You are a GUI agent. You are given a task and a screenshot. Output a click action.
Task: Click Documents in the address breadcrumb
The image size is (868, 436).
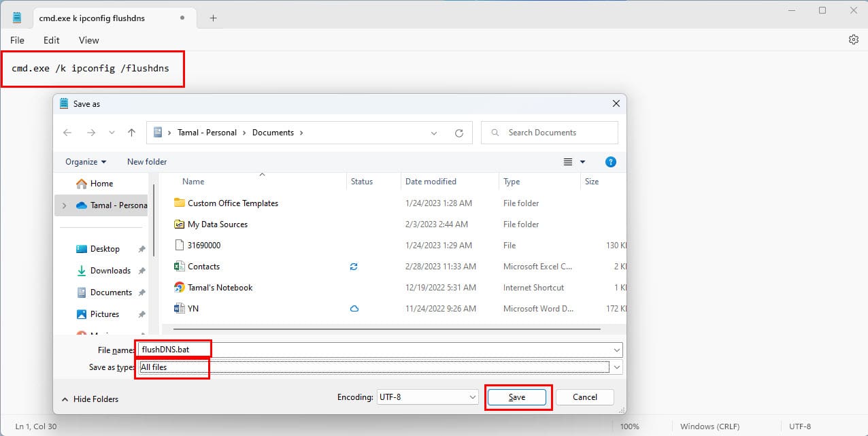click(273, 133)
